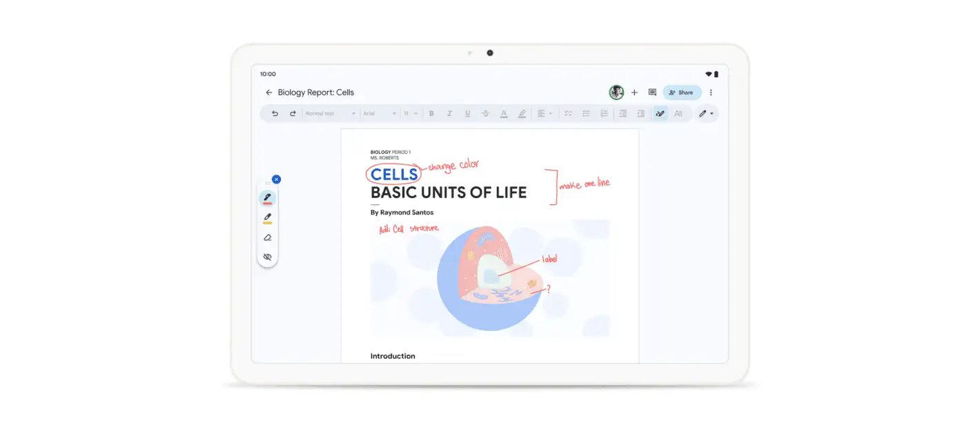Toggle bold formatting

(x=431, y=113)
